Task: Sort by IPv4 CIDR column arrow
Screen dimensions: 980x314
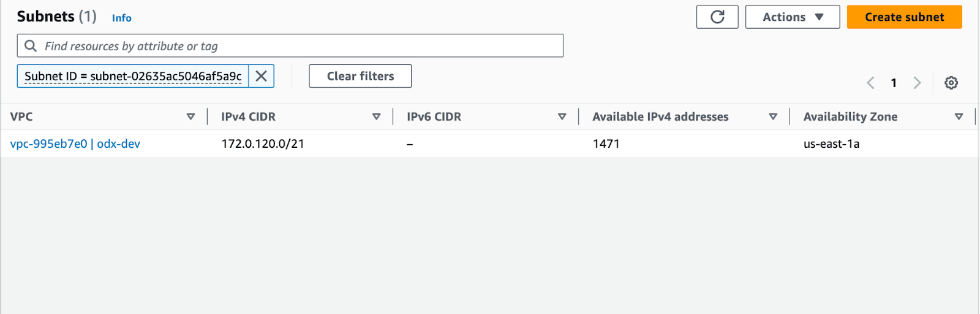Action: pyautogui.click(x=376, y=117)
